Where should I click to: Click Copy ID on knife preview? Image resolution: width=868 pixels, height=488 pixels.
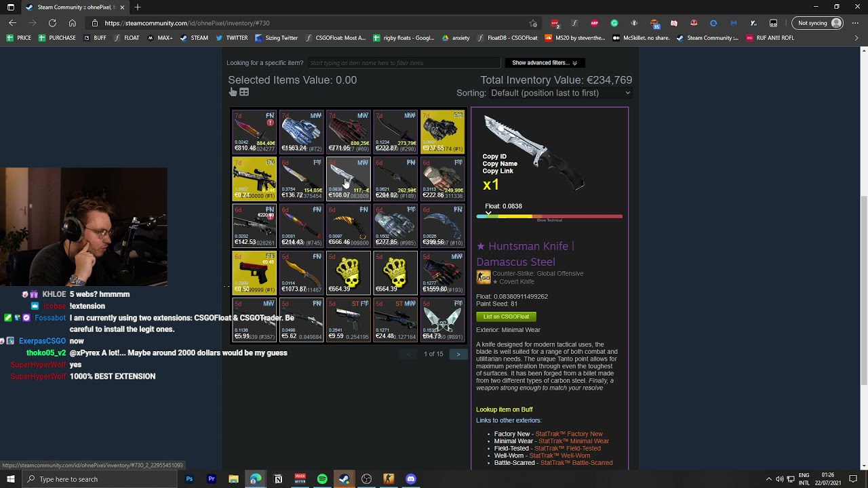(x=494, y=157)
